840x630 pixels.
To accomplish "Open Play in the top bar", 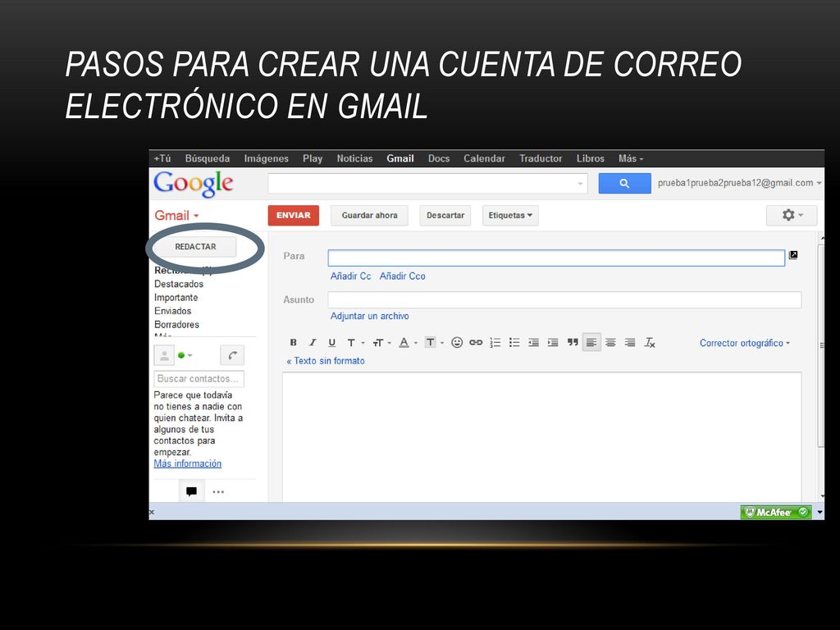I will point(313,158).
